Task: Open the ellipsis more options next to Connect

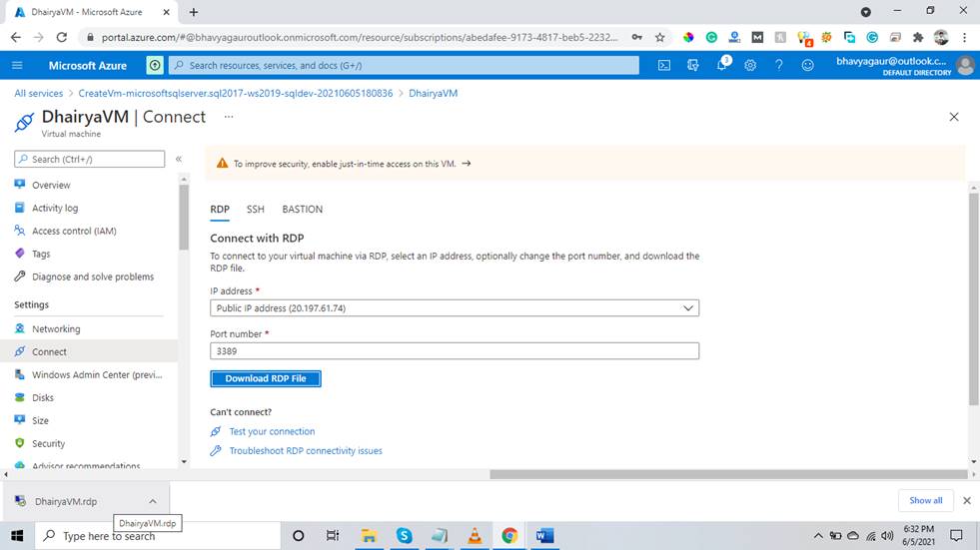Action: (x=229, y=117)
